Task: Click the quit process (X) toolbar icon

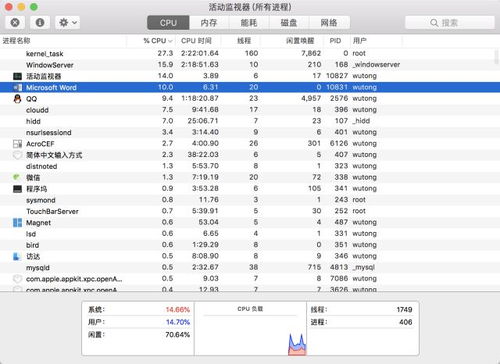Action: pyautogui.click(x=15, y=23)
